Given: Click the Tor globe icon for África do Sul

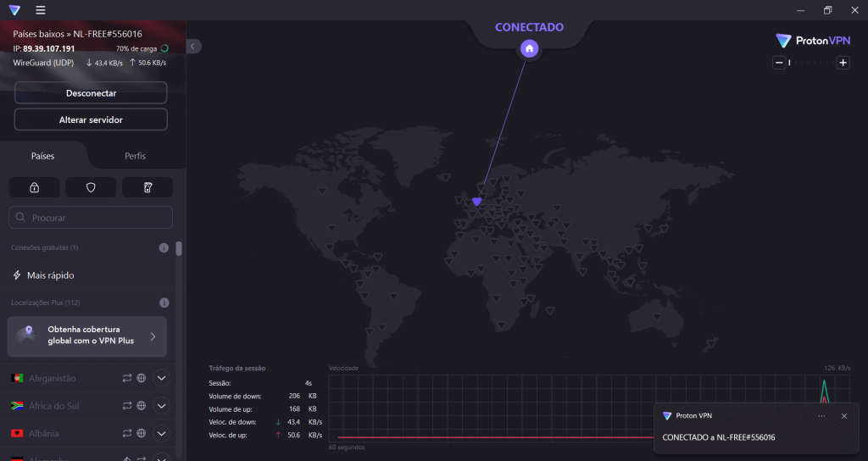Looking at the screenshot, I should [142, 406].
